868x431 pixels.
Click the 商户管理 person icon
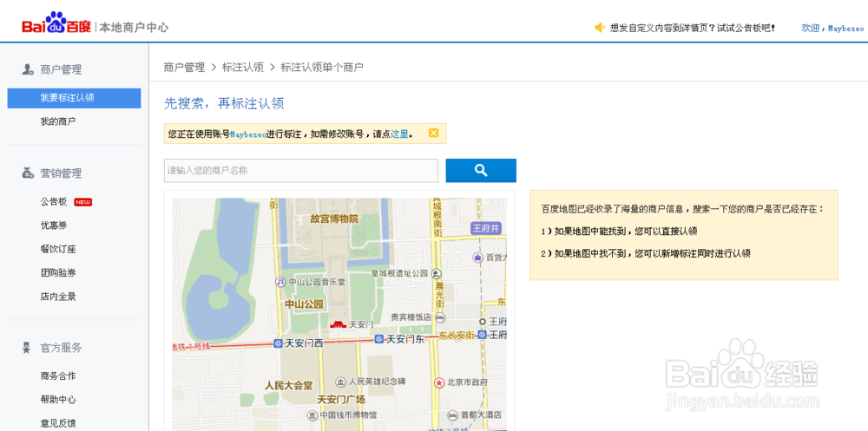click(28, 69)
